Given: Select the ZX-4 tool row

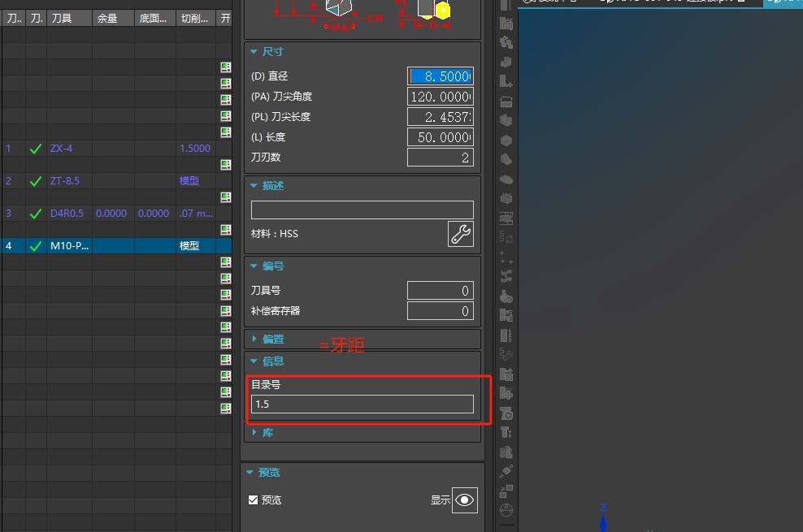Looking at the screenshot, I should (117, 149).
